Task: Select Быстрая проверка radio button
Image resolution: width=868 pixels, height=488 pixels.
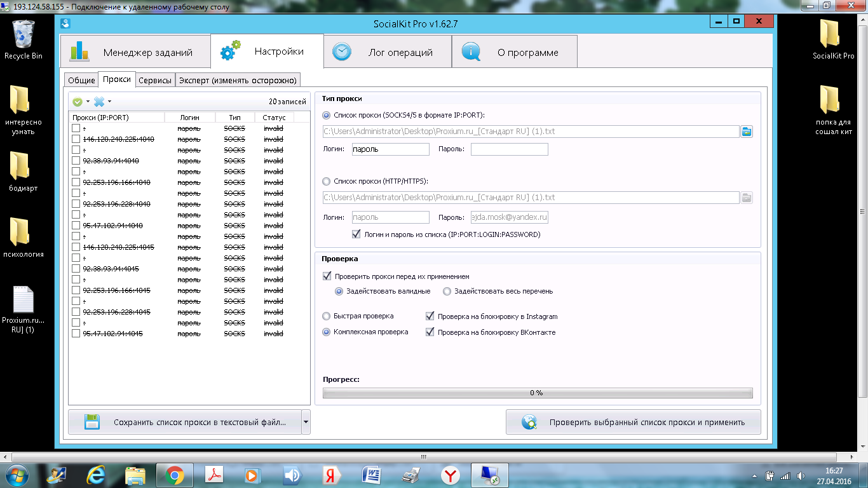Action: click(x=327, y=316)
